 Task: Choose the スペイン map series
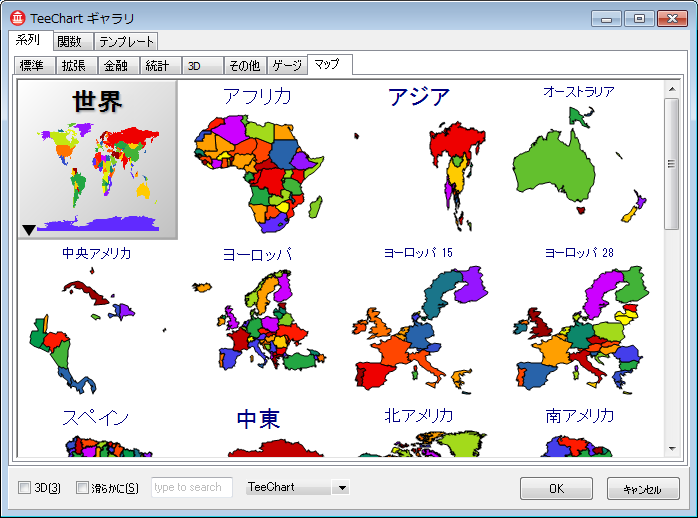click(98, 429)
